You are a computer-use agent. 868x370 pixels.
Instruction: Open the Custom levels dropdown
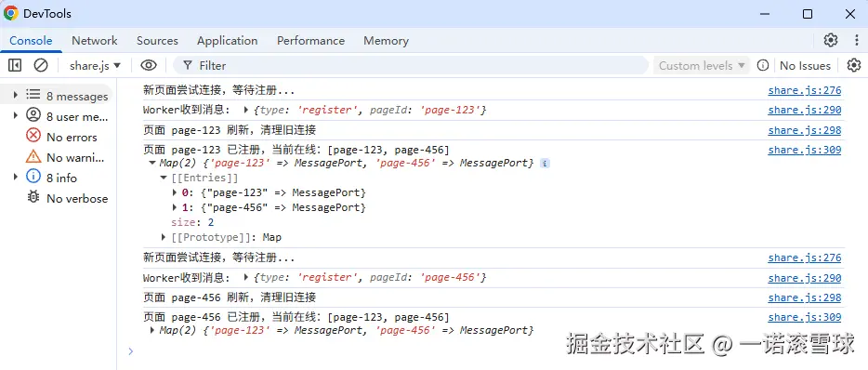coord(702,65)
